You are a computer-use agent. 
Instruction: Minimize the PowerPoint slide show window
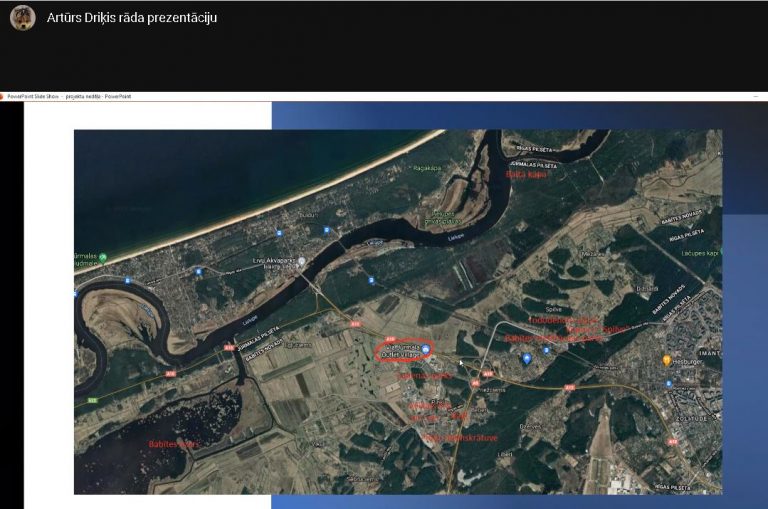coord(757,97)
